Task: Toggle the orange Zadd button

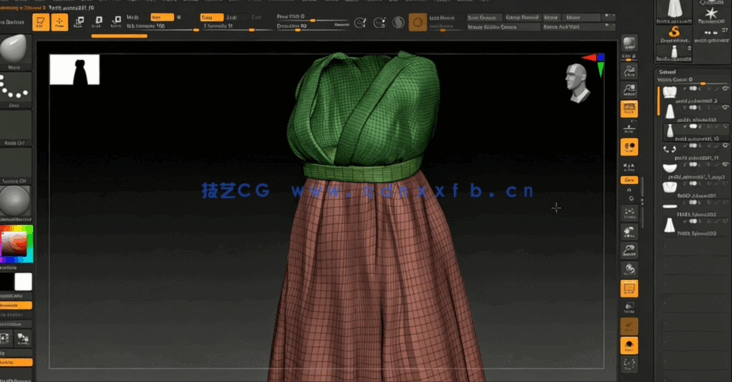Action: [x=211, y=17]
